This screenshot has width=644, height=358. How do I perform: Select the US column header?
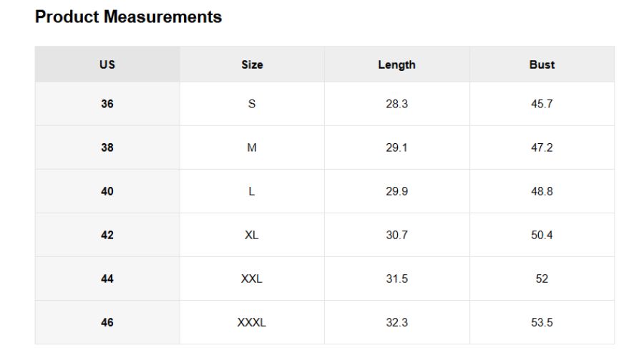tap(107, 64)
